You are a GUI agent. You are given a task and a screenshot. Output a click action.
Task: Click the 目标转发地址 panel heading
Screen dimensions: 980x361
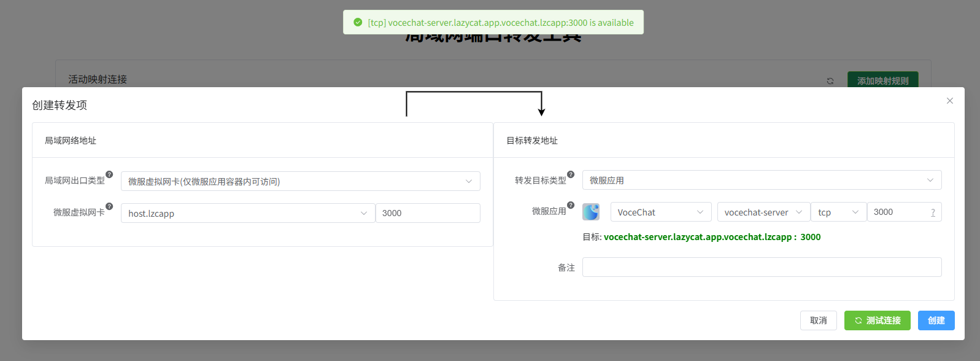(532, 141)
